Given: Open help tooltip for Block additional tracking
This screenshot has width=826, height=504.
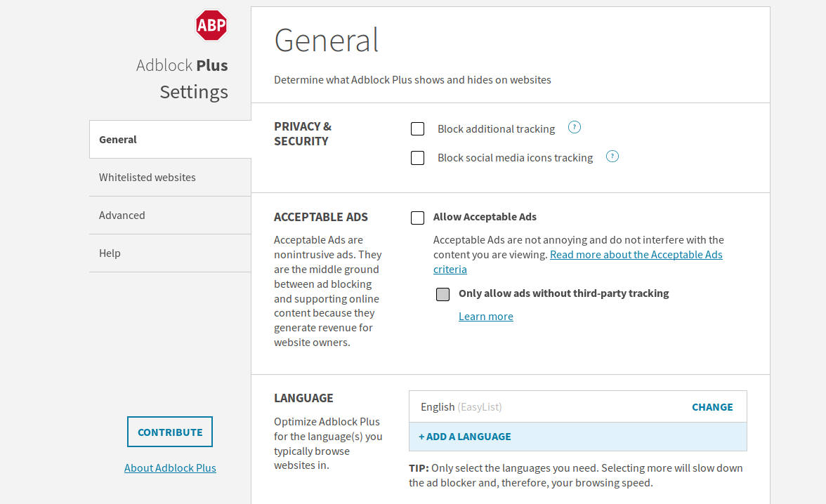Looking at the screenshot, I should (575, 128).
